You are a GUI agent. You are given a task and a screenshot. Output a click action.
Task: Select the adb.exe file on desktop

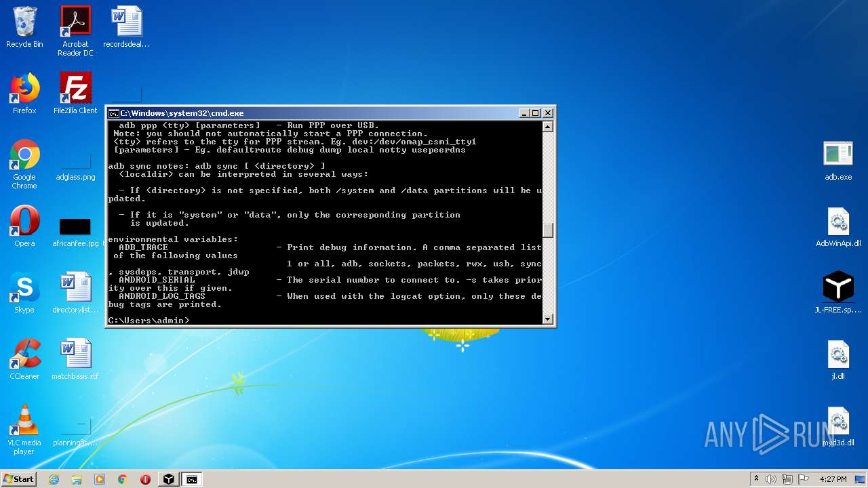tap(838, 161)
